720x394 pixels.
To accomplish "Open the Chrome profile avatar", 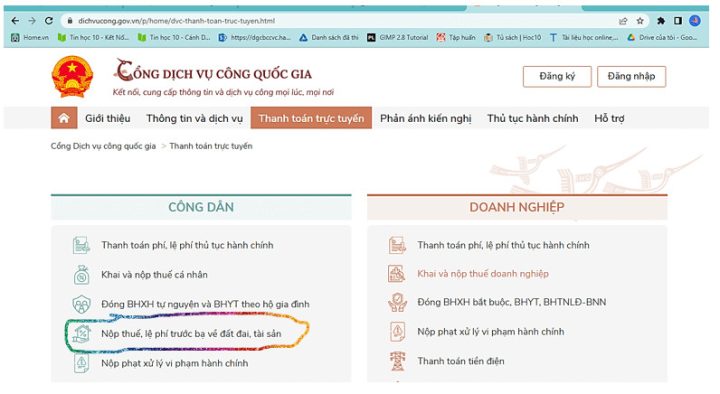I will tap(695, 21).
